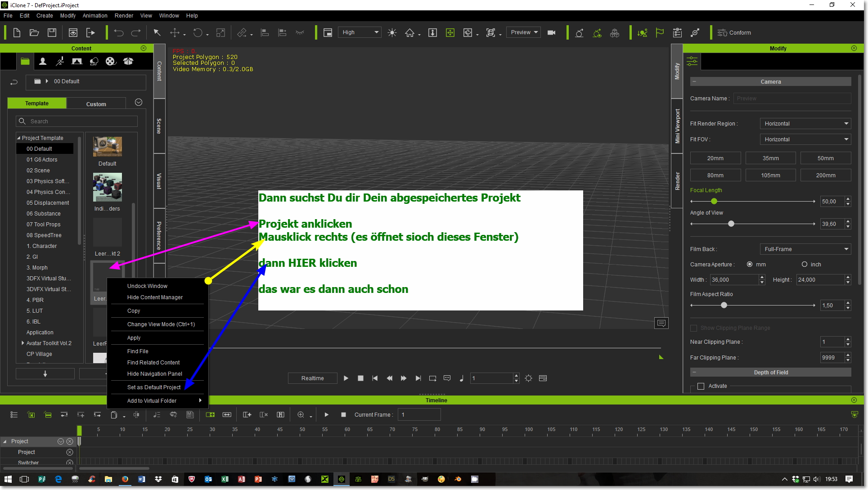The height and width of the screenshot is (490, 868).
Task: Close the Switcher track in the timeline
Action: pos(70,463)
